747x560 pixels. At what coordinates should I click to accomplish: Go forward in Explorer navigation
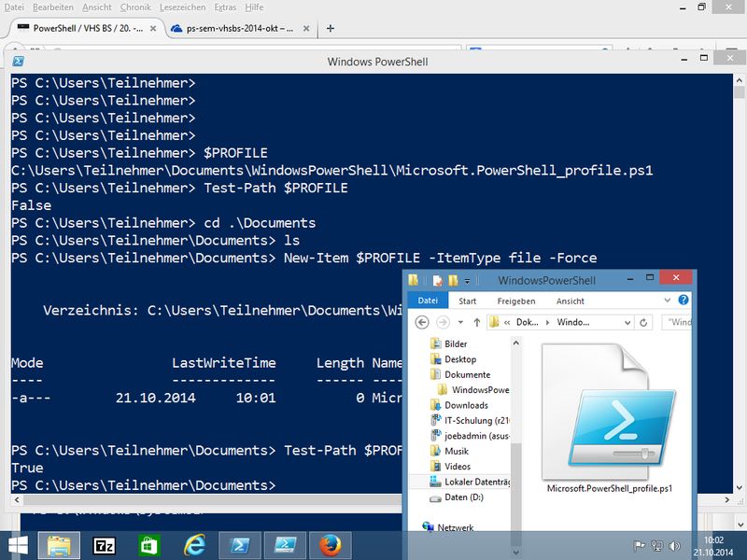click(x=443, y=322)
